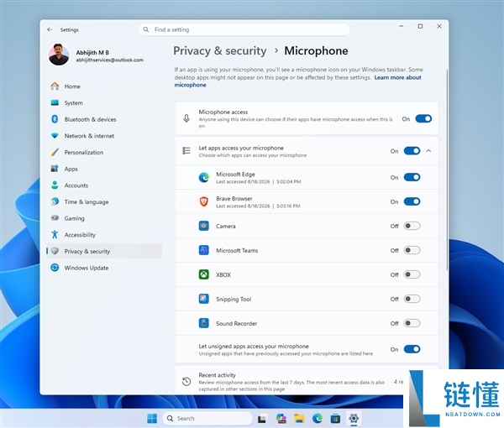Click the Time & language globe icon
This screenshot has height=428, width=504.
click(x=55, y=201)
